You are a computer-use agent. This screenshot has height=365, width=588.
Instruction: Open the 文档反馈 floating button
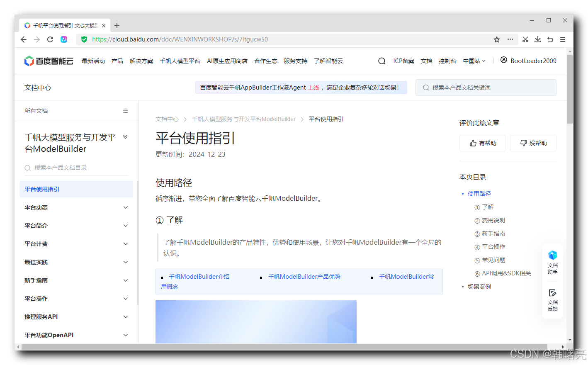(553, 300)
